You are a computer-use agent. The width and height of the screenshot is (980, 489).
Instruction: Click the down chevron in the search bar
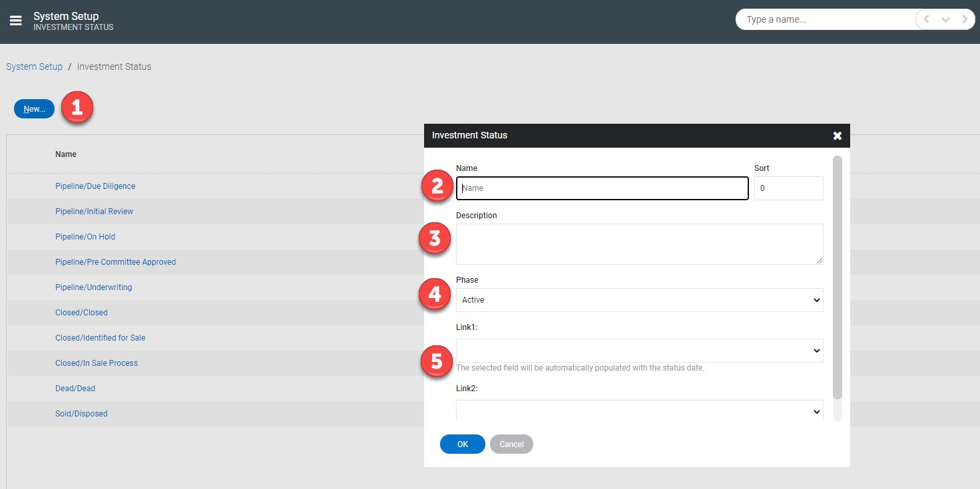point(945,19)
